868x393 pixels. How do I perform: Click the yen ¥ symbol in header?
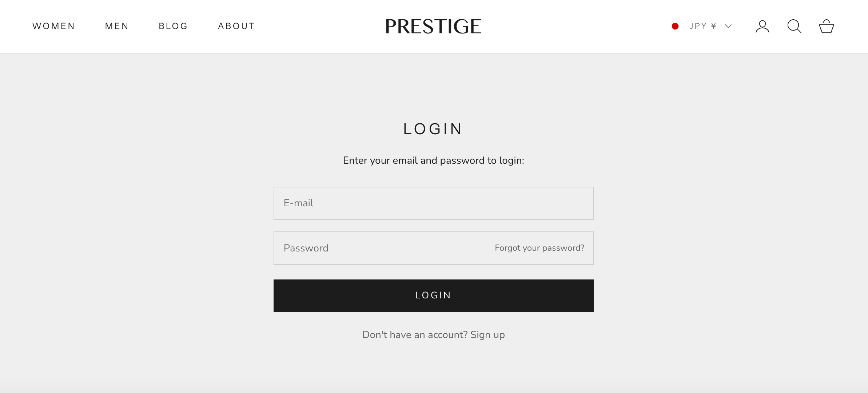(713, 26)
